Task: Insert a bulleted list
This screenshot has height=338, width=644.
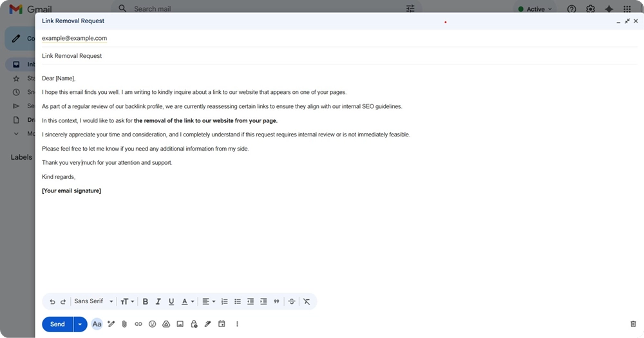Action: click(238, 301)
